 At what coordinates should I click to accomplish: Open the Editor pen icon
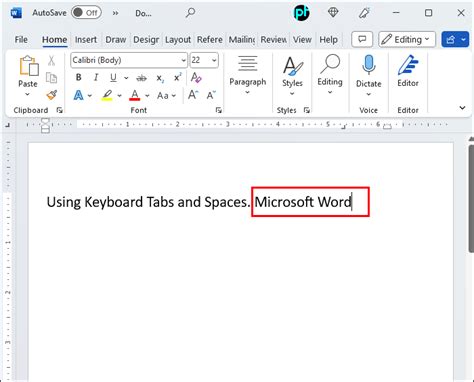click(408, 71)
